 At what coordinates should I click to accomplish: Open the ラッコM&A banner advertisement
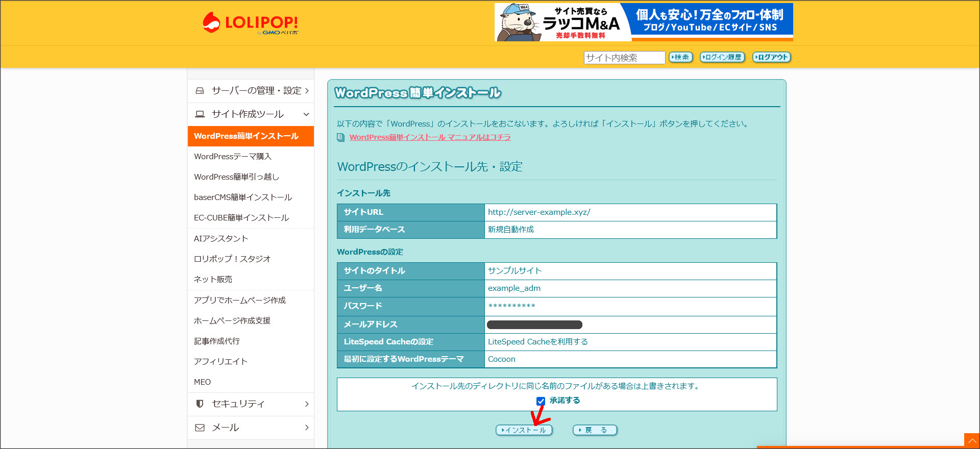point(644,22)
